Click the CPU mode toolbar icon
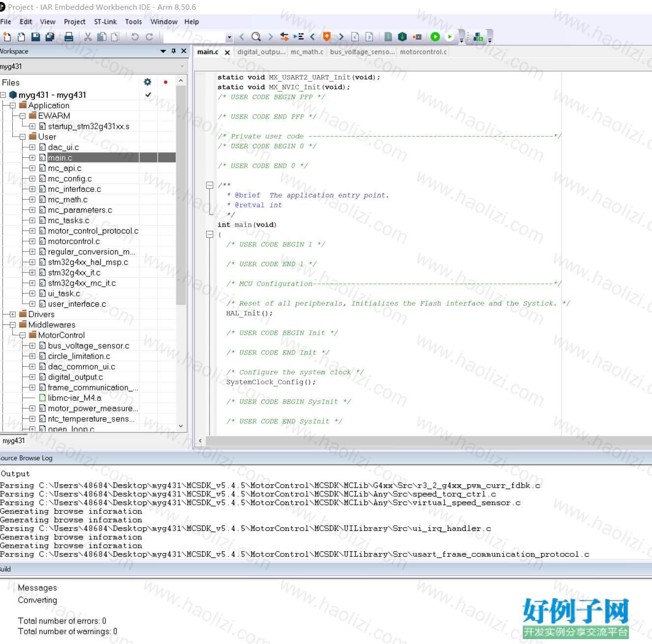The height and width of the screenshot is (644, 652). 478,37
